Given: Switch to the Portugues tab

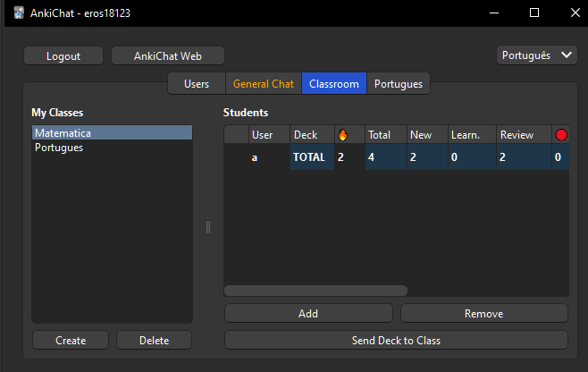Looking at the screenshot, I should (399, 84).
